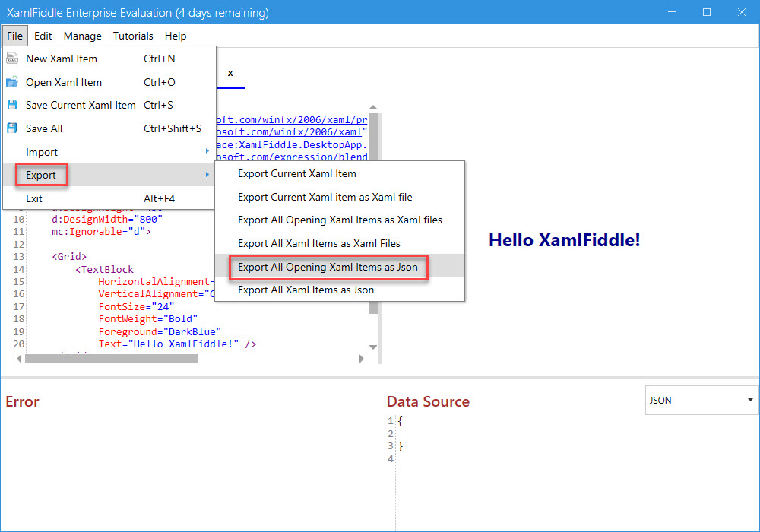Click the Hello XamlFiddle! preview text
The height and width of the screenshot is (532, 760).
(x=564, y=240)
